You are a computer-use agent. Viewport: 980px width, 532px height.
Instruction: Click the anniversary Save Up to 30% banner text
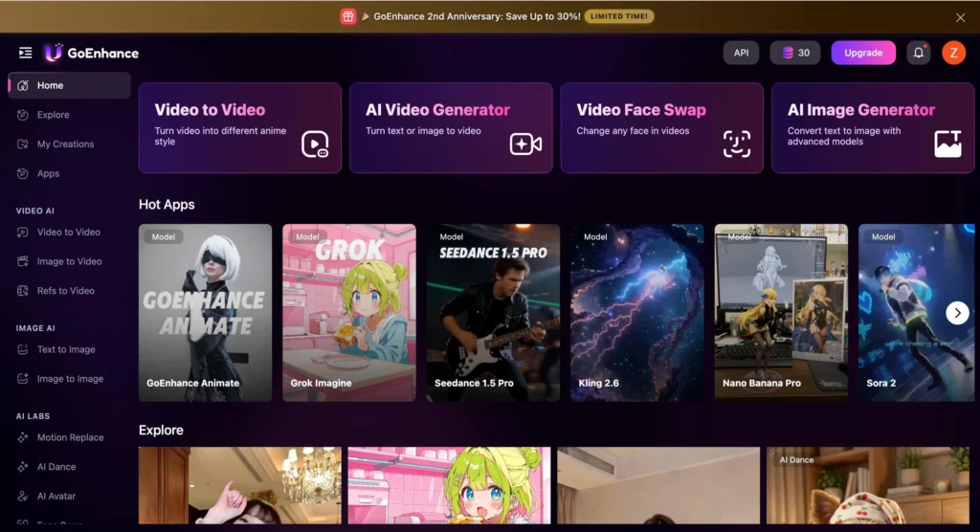(477, 16)
